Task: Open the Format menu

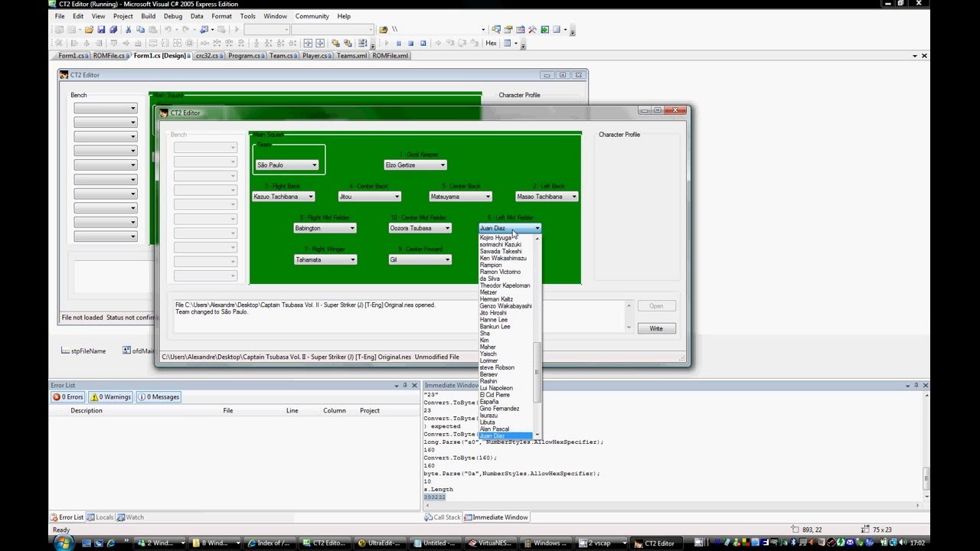Action: 221,16
